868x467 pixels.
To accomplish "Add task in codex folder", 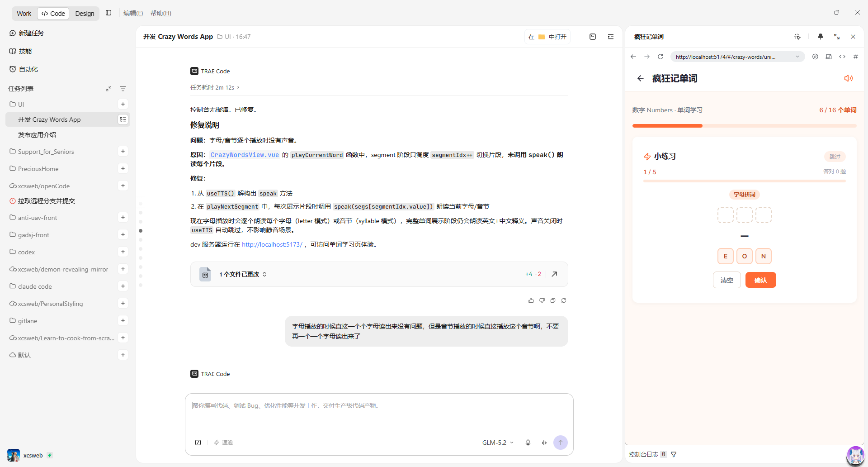I will [123, 252].
